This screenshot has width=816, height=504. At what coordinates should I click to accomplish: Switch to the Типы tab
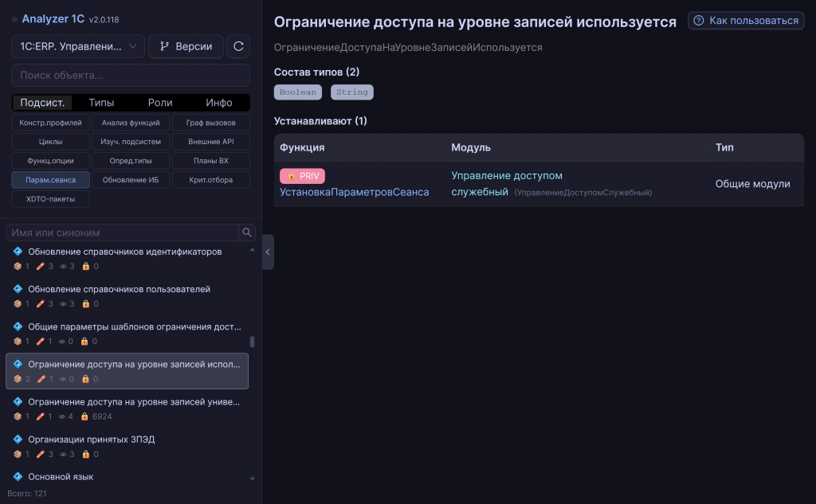101,103
